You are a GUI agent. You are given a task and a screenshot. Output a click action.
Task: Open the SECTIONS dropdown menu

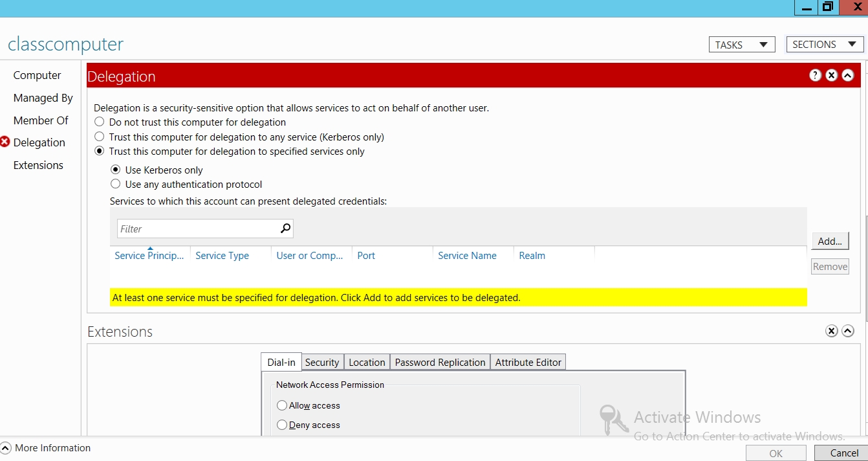point(824,45)
